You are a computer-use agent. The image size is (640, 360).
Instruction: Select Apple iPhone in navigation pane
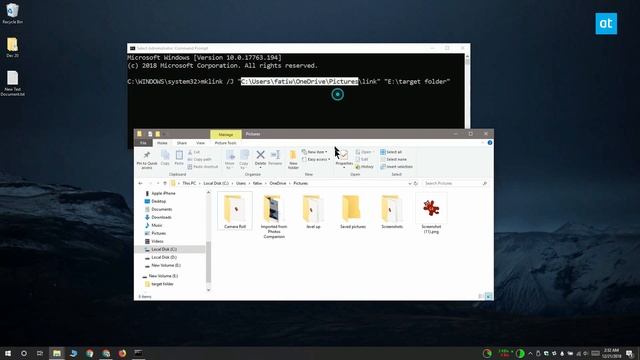pos(160,193)
